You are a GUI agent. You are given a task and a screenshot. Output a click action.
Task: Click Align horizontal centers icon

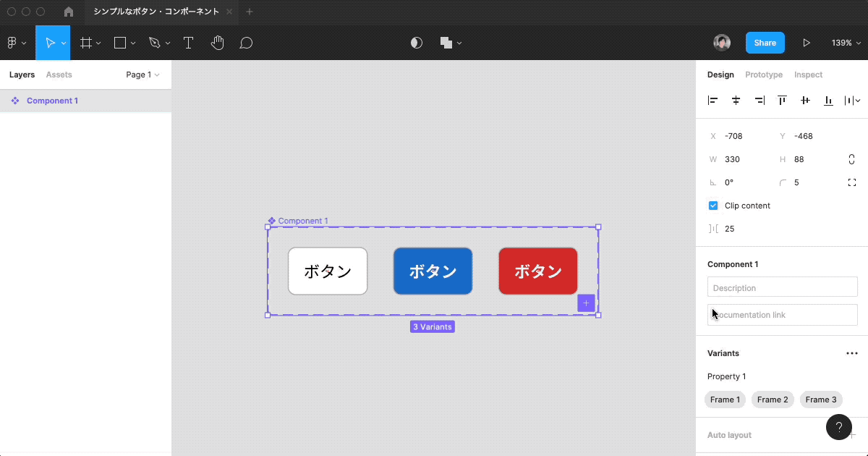coord(736,101)
